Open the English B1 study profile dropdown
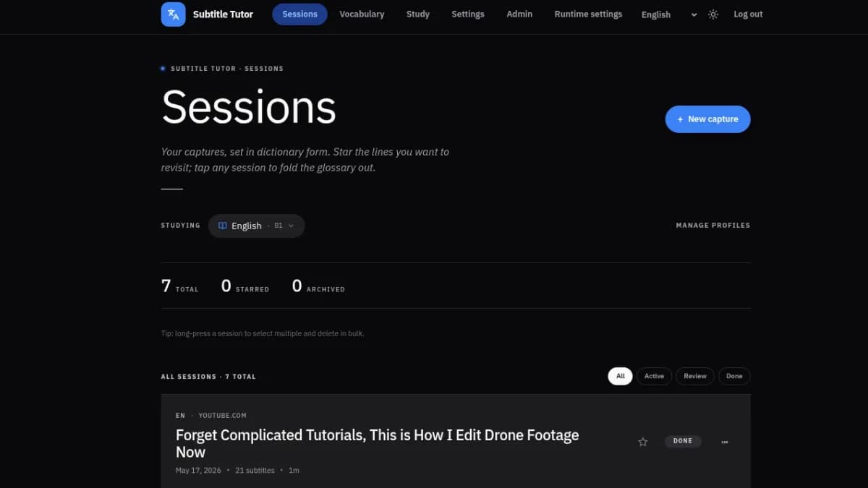The height and width of the screenshot is (488, 868). point(257,226)
